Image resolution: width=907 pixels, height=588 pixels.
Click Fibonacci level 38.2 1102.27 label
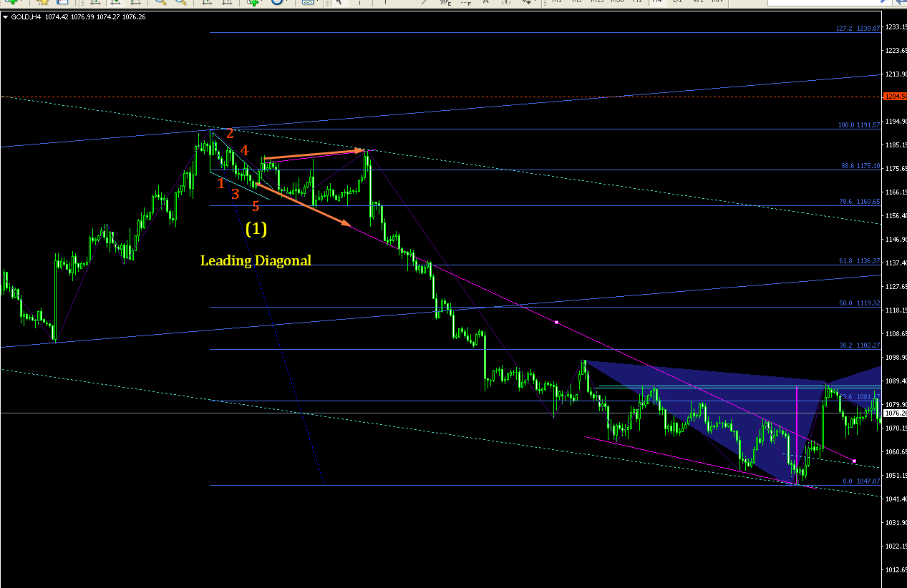pyautogui.click(x=860, y=345)
